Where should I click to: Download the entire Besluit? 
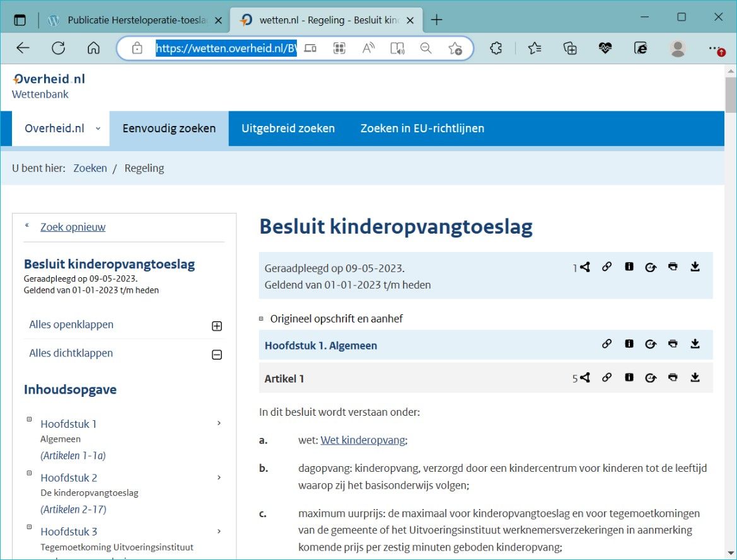pos(695,267)
